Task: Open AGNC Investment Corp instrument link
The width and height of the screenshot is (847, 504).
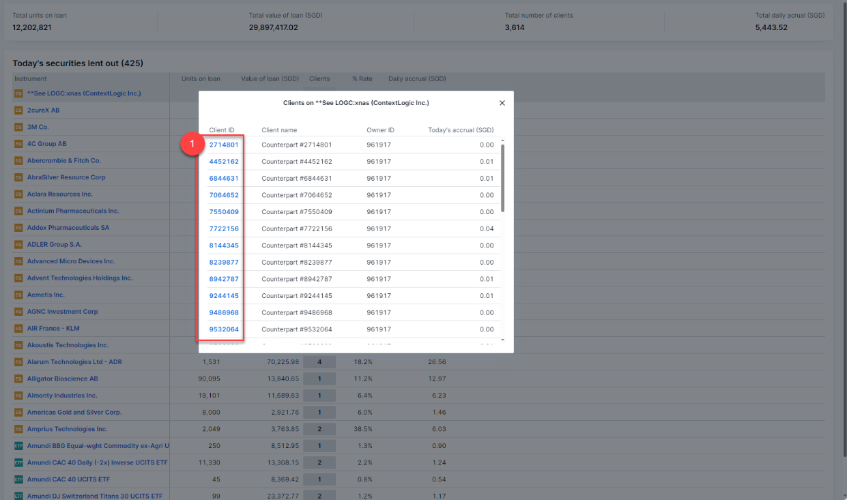Action: (62, 312)
